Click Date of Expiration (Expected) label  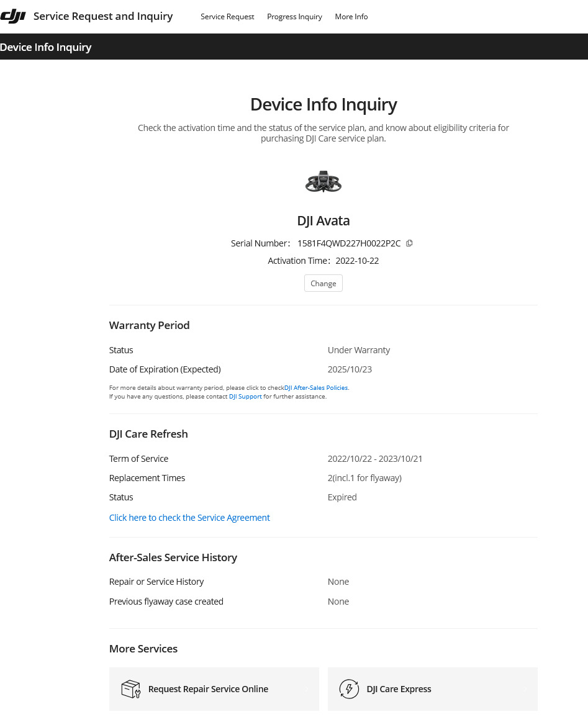pos(165,369)
